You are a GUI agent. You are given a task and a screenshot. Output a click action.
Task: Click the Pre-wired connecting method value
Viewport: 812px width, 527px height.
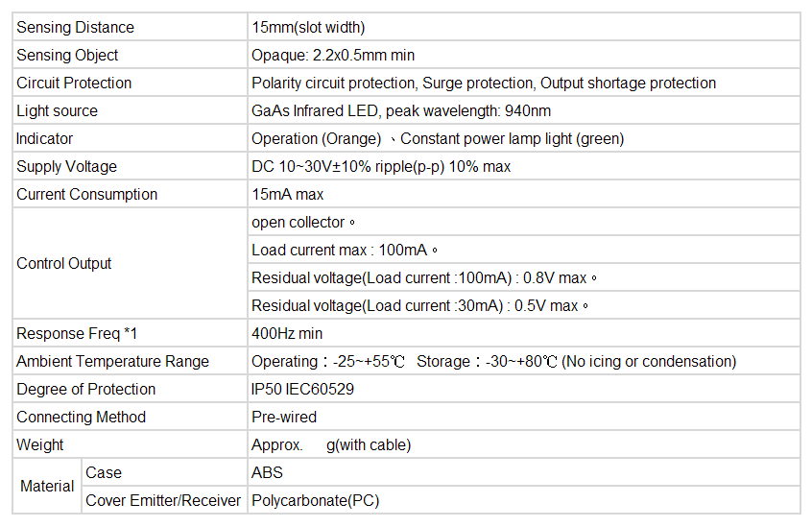[x=284, y=417]
